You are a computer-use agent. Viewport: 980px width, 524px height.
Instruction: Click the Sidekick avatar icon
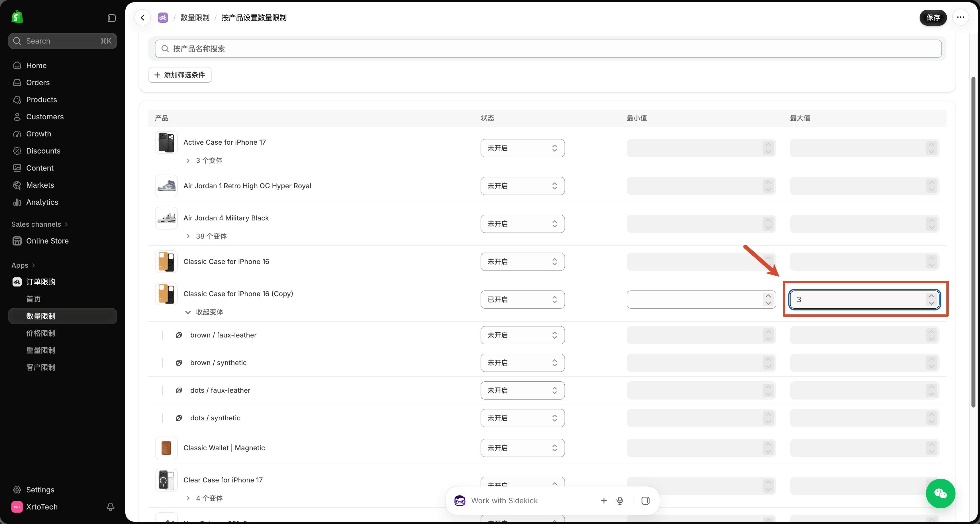pos(460,500)
